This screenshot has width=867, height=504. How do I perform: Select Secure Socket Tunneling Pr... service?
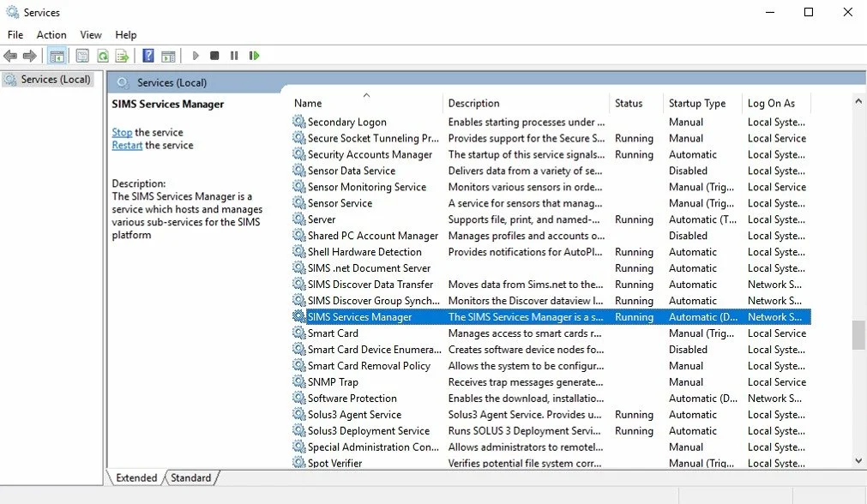pos(373,138)
